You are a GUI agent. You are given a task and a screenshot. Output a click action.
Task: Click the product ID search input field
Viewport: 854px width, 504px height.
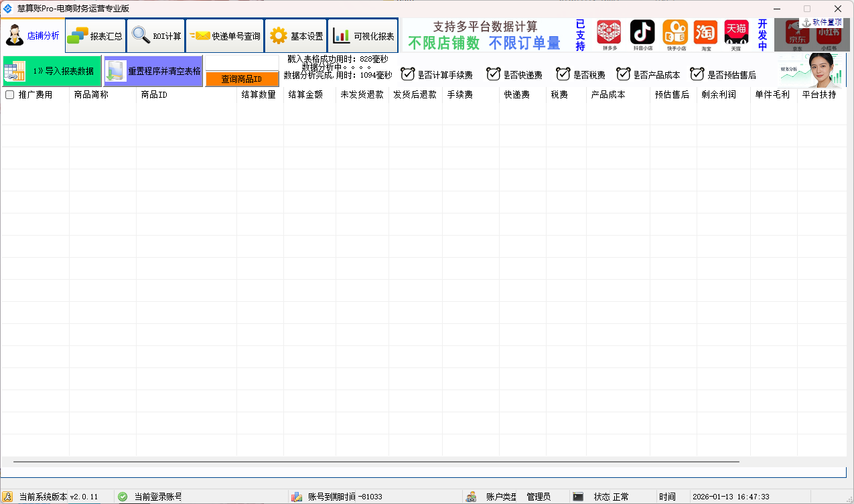click(x=242, y=62)
